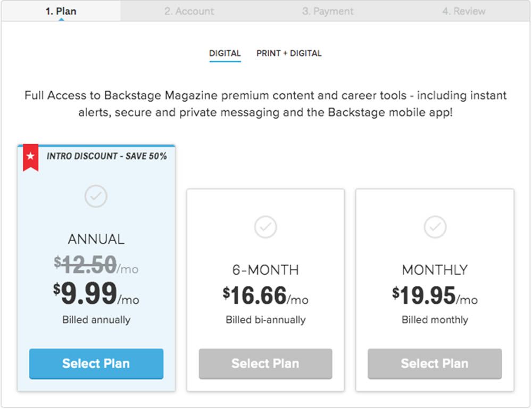Toggle the Annual plan checkmark circle

96,196
